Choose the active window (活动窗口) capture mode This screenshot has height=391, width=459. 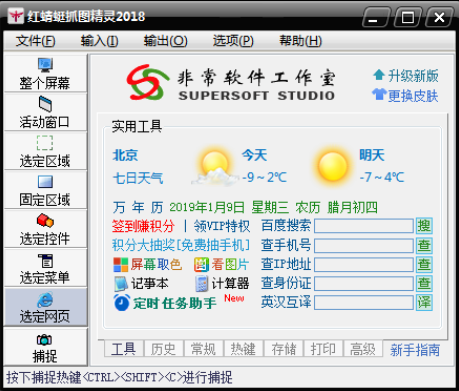pyautogui.click(x=45, y=113)
